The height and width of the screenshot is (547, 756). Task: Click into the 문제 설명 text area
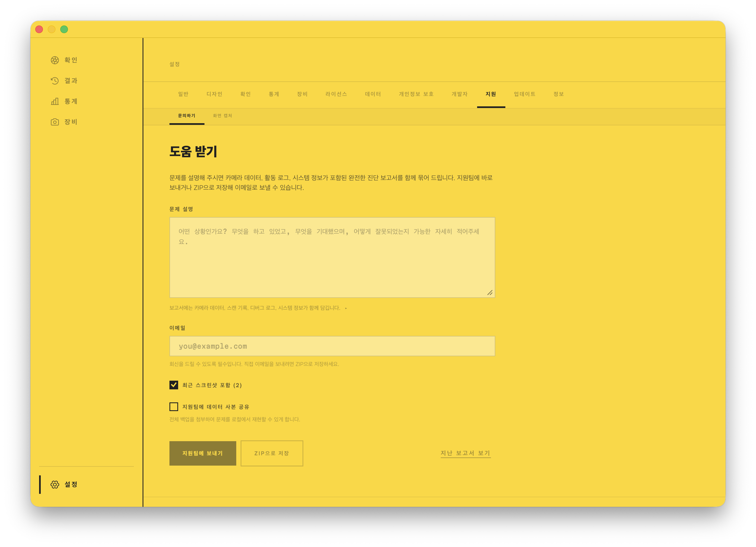point(332,257)
